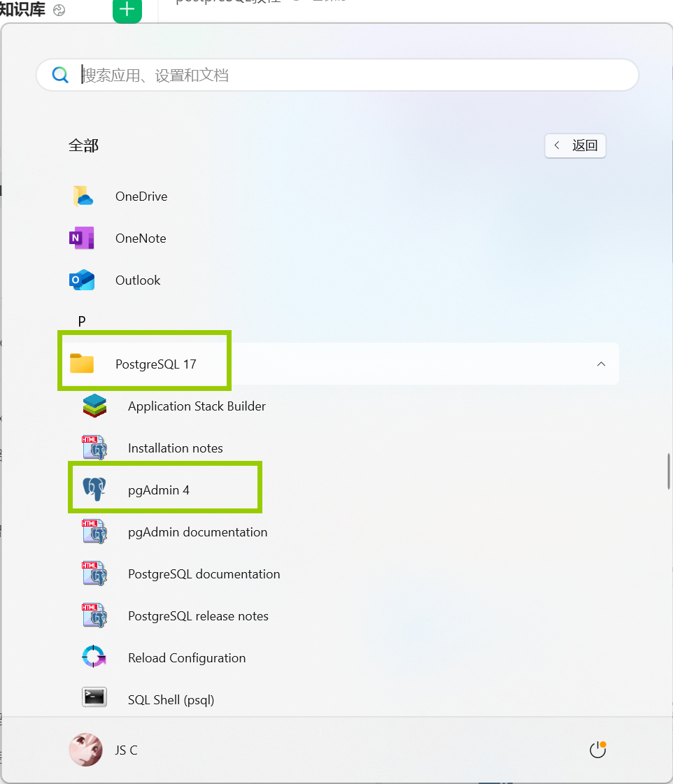Open the JS C user account menu

[104, 750]
